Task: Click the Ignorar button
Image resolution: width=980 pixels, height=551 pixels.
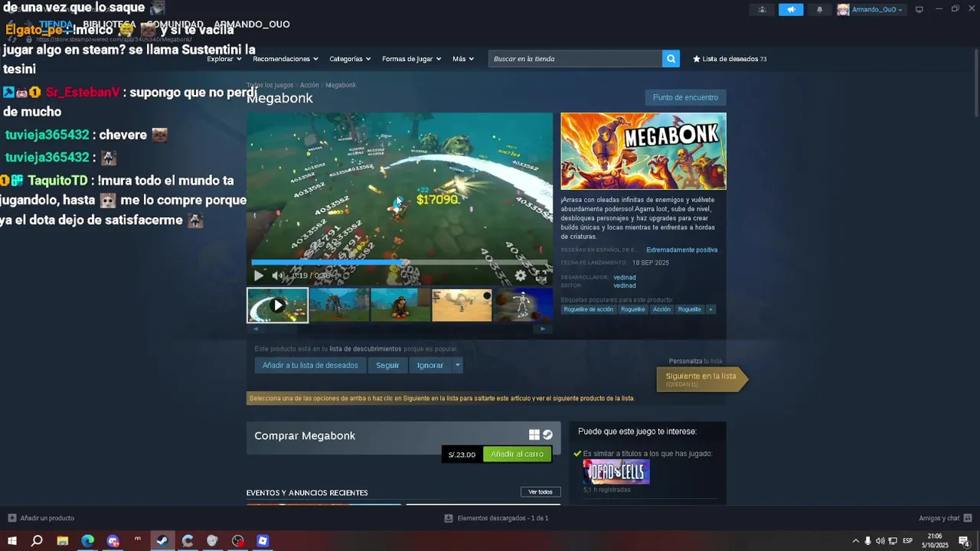Action: click(x=430, y=365)
